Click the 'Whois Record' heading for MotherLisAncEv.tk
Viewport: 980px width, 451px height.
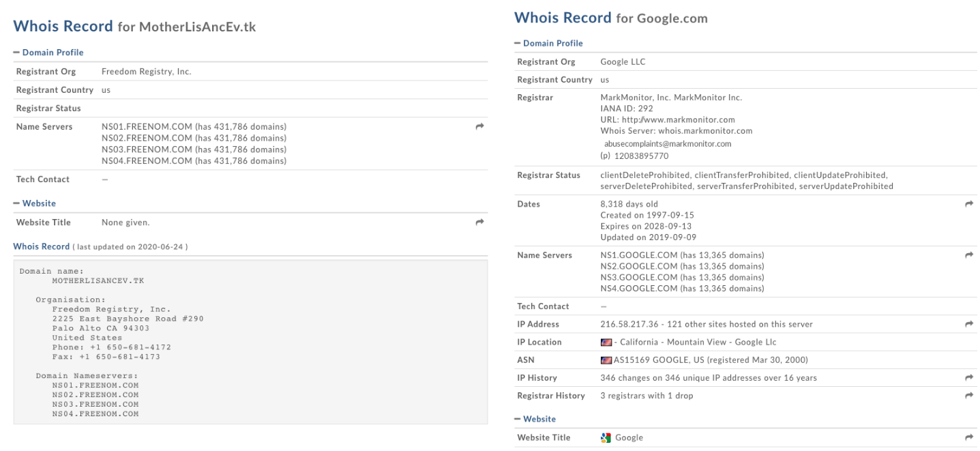63,27
